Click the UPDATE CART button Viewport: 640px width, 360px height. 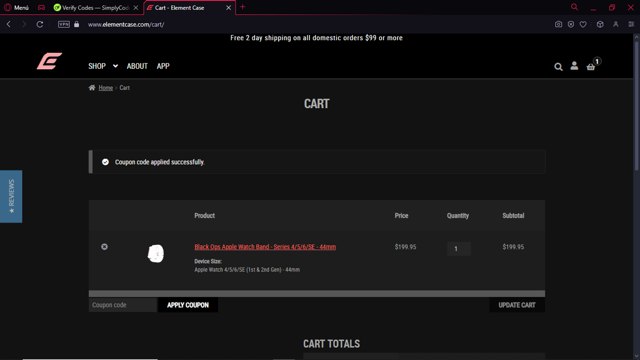pos(517,305)
